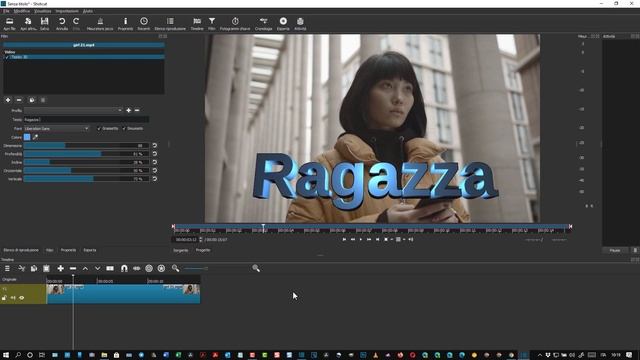The image size is (640, 360).
Task: Remove selected filter with minus button
Action: pyautogui.click(x=19, y=100)
